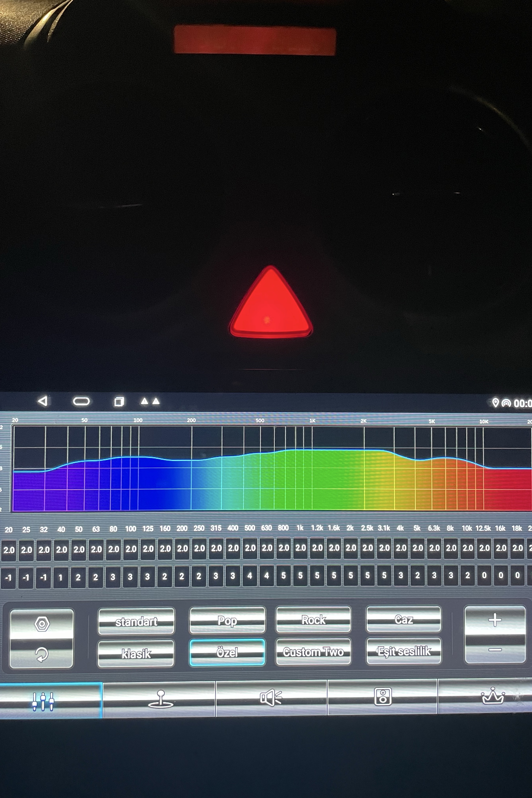Select the gain cell for the 1.2k band

pyautogui.click(x=317, y=575)
